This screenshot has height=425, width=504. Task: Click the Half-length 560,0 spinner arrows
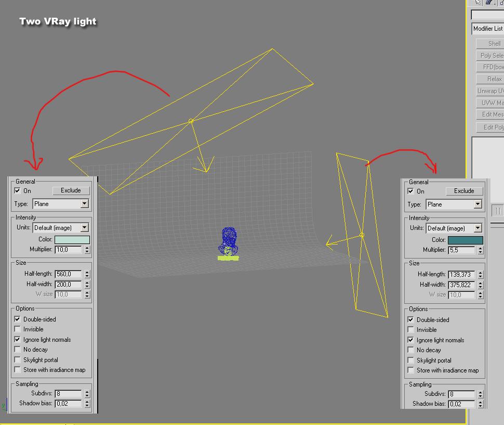(x=87, y=274)
